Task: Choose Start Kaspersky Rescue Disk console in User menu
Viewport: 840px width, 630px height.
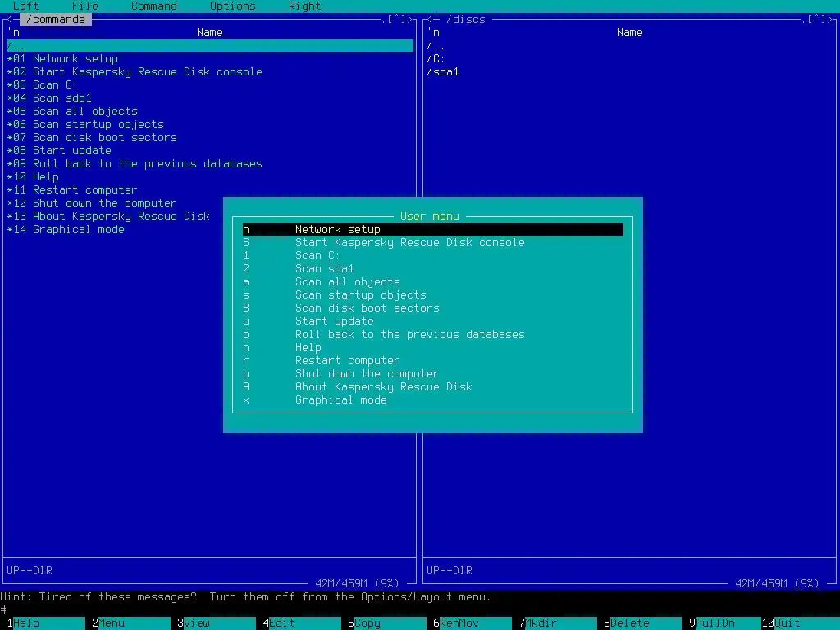Action: (x=433, y=242)
